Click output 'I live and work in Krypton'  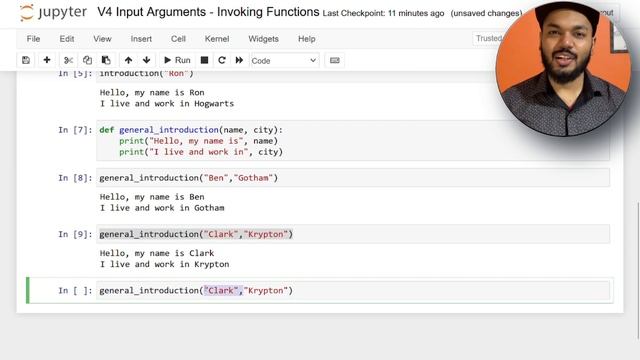(x=164, y=264)
